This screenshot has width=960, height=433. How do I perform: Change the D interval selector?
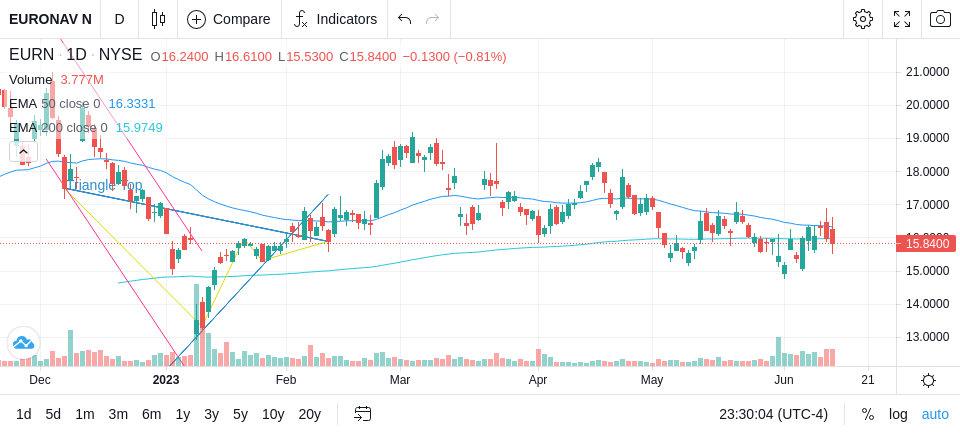tap(119, 19)
